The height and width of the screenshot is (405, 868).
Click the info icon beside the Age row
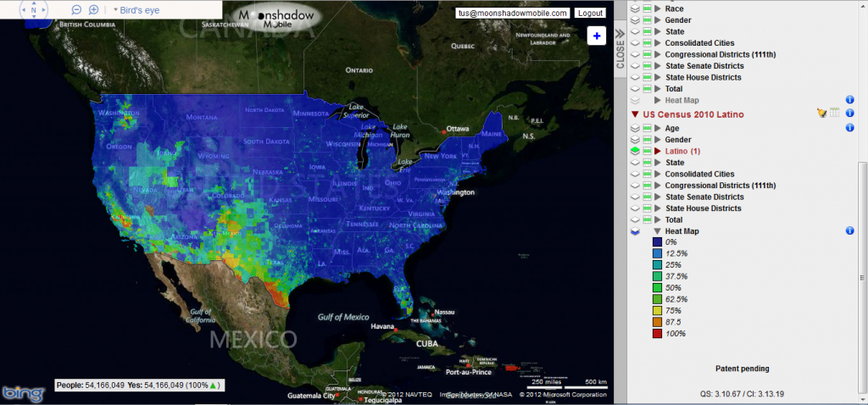(x=849, y=128)
